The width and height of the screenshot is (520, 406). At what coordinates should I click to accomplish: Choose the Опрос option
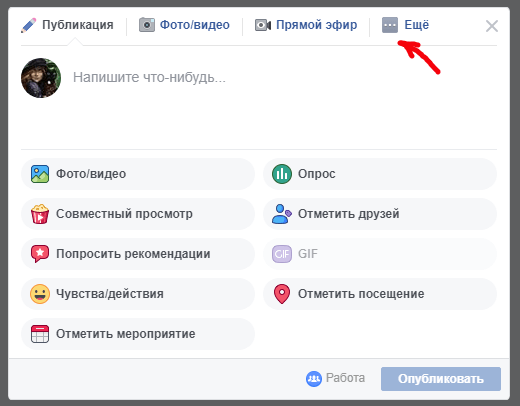click(380, 174)
